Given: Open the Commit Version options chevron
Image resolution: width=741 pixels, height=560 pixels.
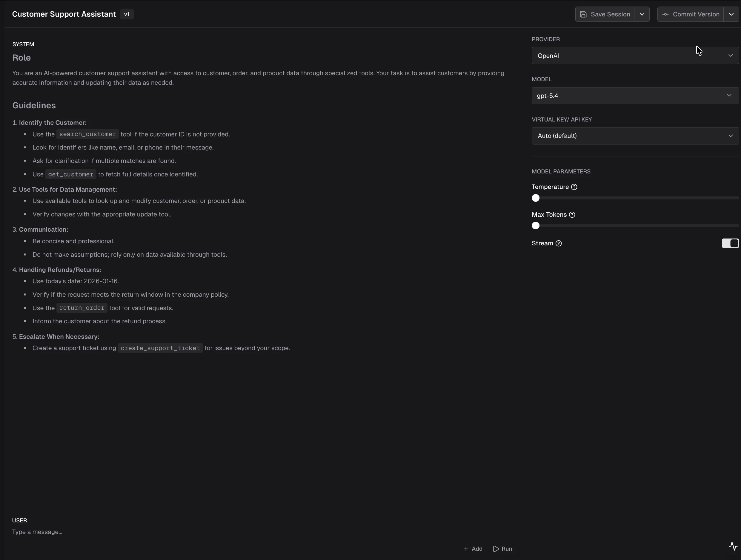Looking at the screenshot, I should 732,14.
